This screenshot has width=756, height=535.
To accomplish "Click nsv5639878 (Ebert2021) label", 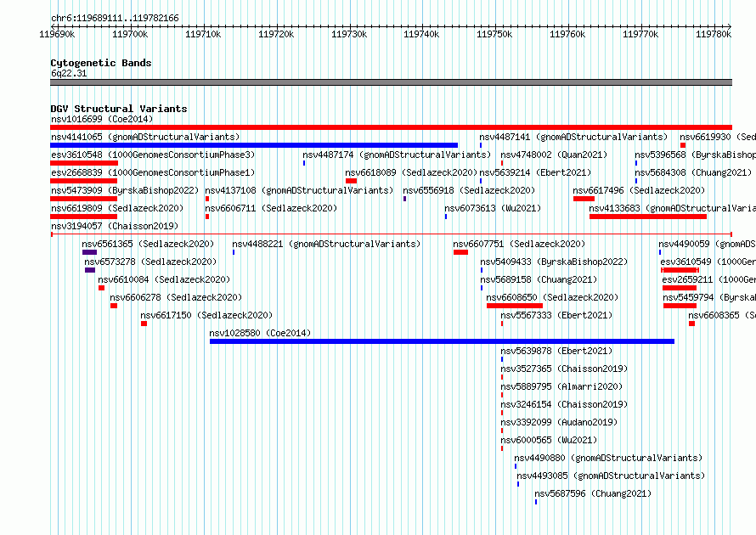I will point(556,351).
